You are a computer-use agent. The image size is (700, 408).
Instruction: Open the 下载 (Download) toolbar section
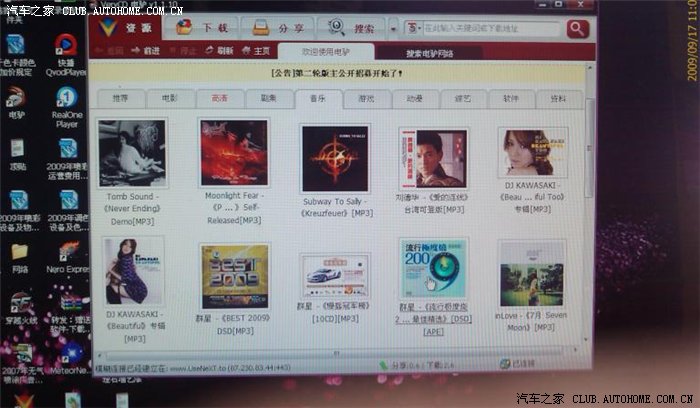(x=211, y=29)
